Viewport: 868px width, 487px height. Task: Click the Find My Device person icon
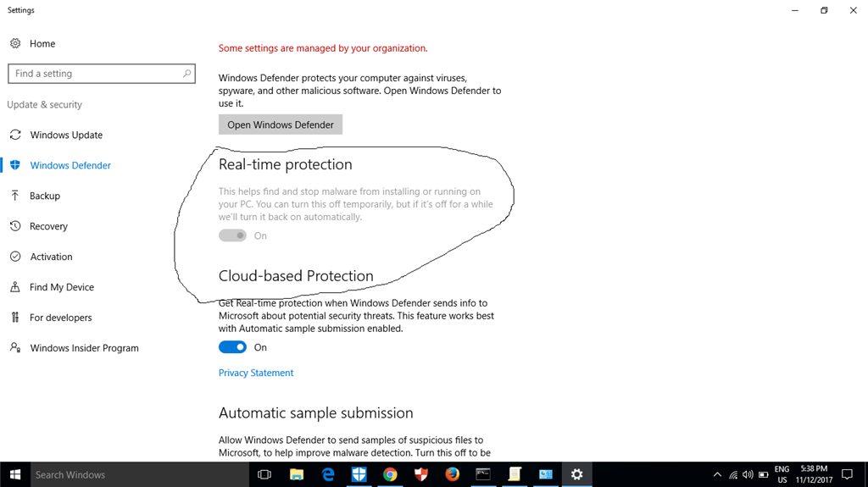[15, 286]
